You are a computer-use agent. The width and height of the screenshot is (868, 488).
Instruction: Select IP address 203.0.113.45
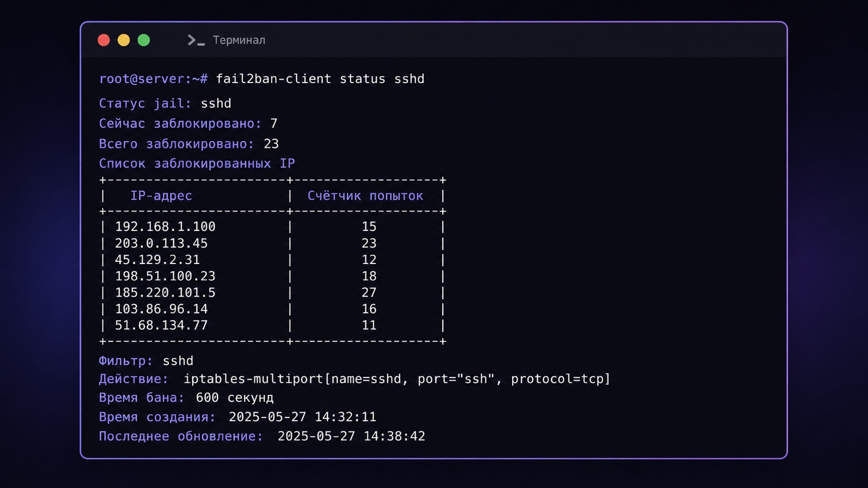pyautogui.click(x=161, y=243)
